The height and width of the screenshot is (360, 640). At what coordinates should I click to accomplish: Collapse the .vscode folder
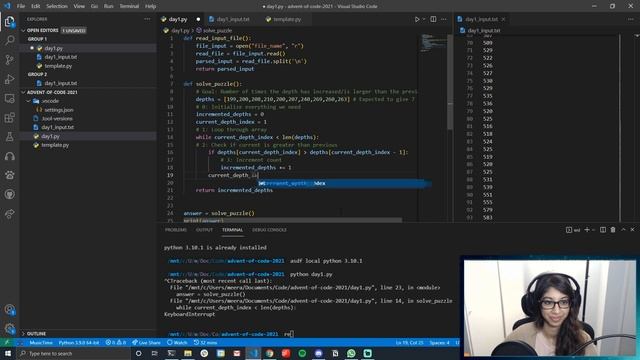tap(29, 101)
